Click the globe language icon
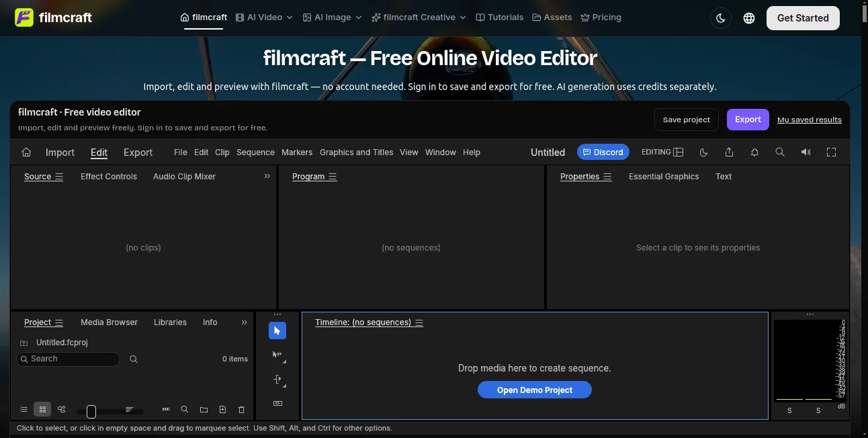The height and width of the screenshot is (438, 868). click(749, 18)
